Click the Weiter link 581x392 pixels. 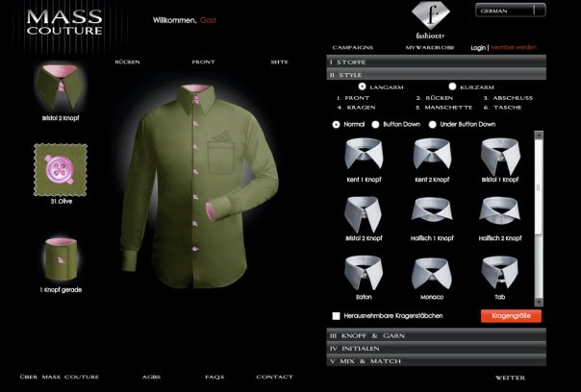510,378
